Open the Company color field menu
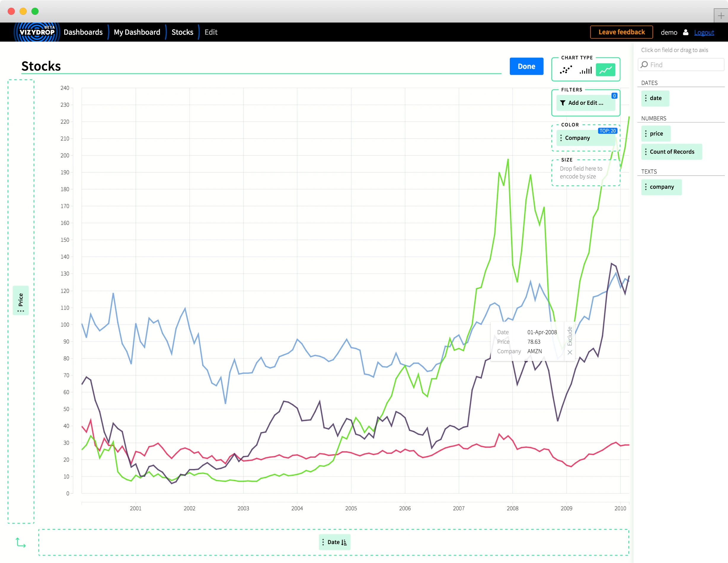 tap(561, 138)
